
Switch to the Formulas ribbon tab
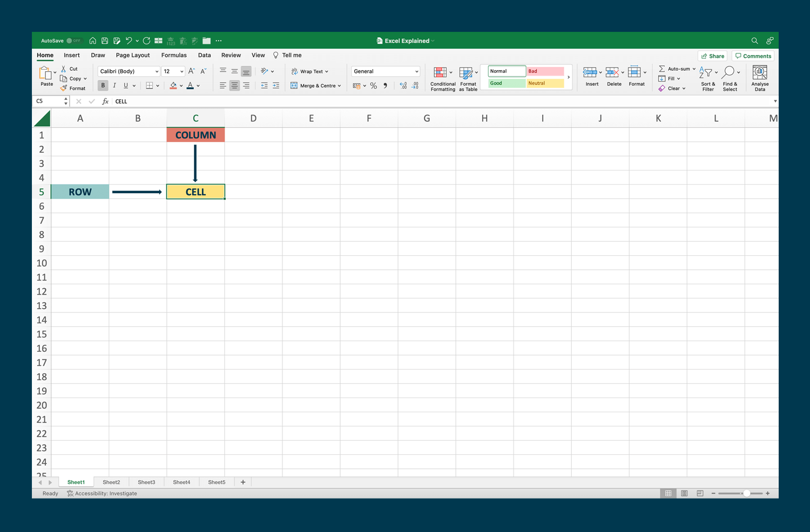click(x=174, y=55)
